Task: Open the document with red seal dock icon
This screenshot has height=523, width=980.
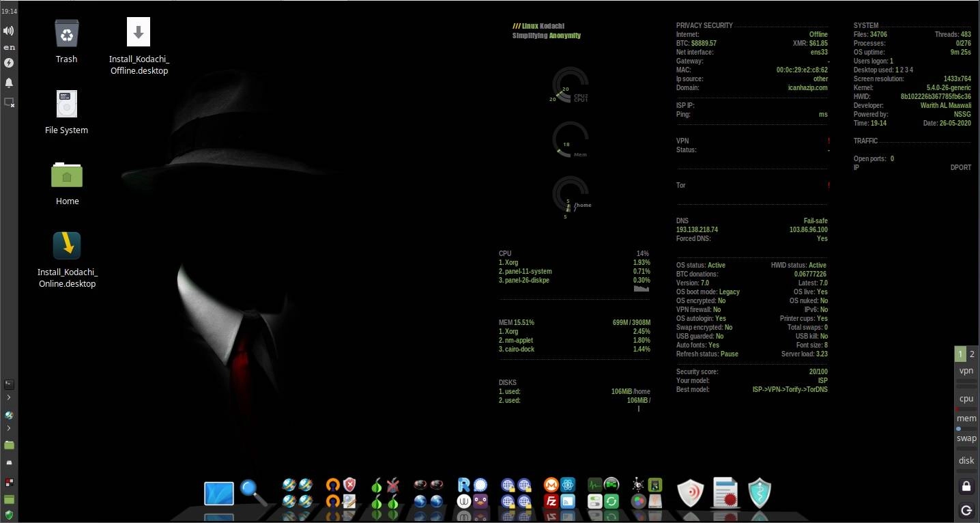Action: tap(725, 493)
